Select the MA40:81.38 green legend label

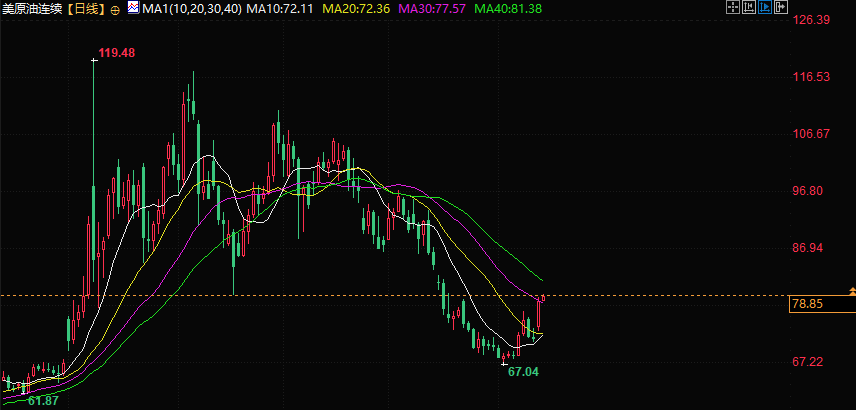508,9
